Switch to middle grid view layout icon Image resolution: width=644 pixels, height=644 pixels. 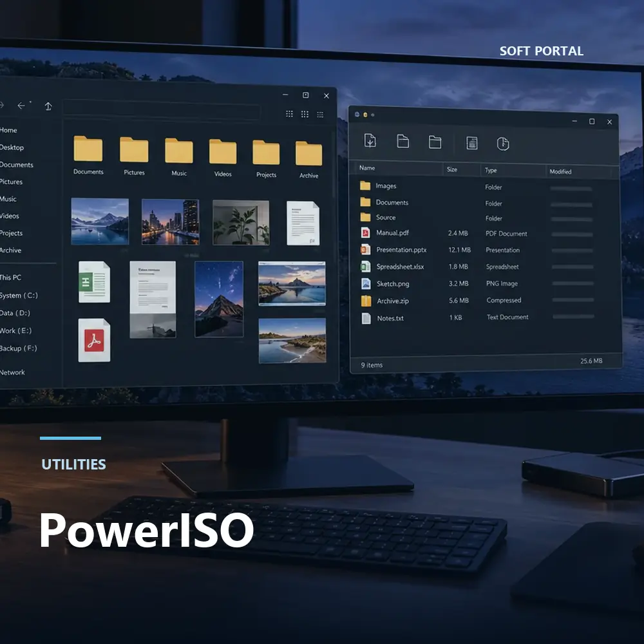305,114
